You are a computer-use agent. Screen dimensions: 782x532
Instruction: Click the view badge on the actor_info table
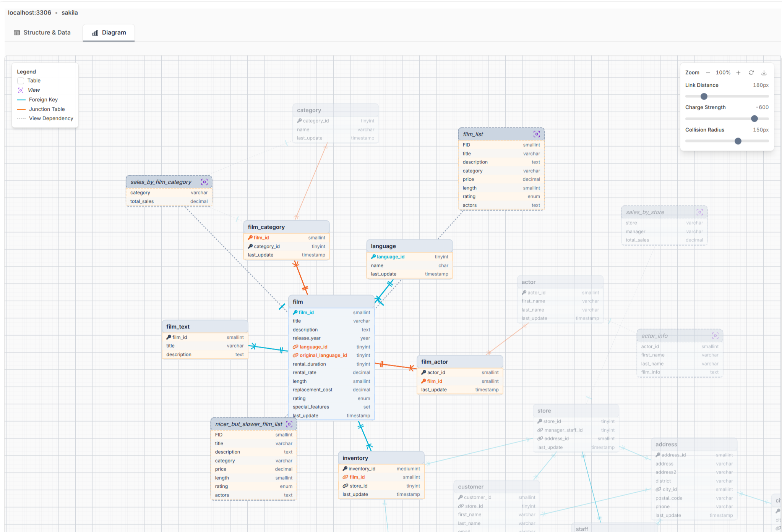(715, 335)
